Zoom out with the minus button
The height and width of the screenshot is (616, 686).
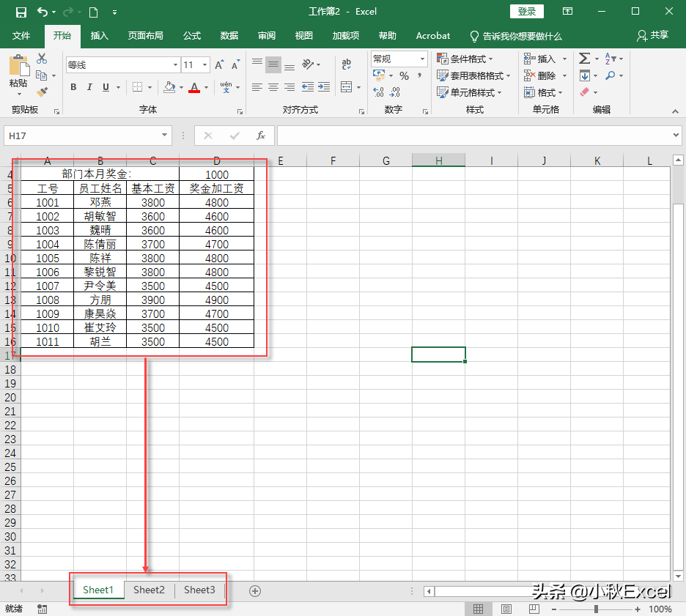point(554,609)
